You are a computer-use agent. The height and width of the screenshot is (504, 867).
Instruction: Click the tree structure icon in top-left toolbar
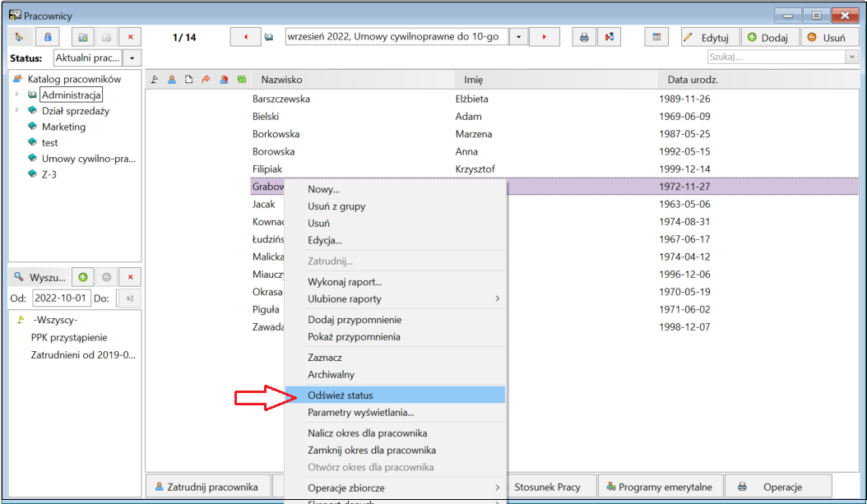(20, 37)
